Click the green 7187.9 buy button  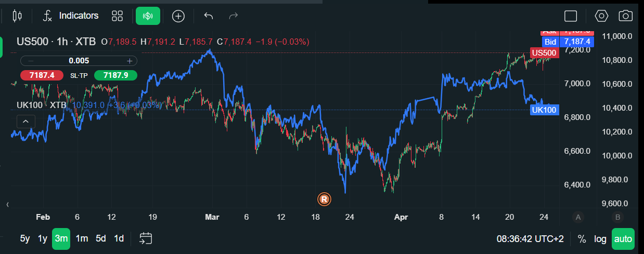pyautogui.click(x=115, y=75)
